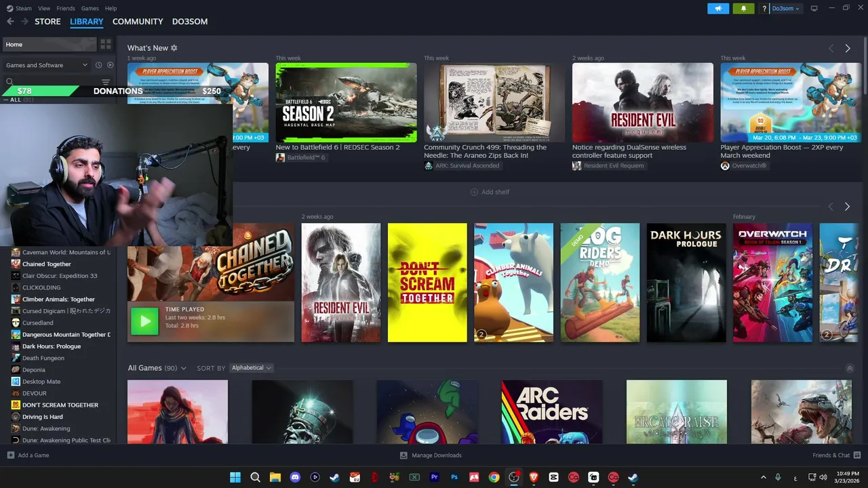The image size is (868, 488).
Task: Click the Home library button
Action: pos(48,44)
